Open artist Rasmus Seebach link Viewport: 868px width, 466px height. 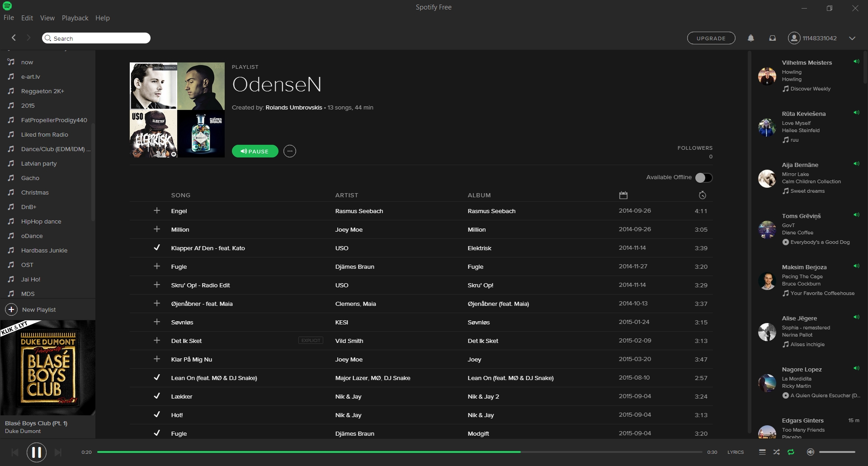pyautogui.click(x=359, y=211)
